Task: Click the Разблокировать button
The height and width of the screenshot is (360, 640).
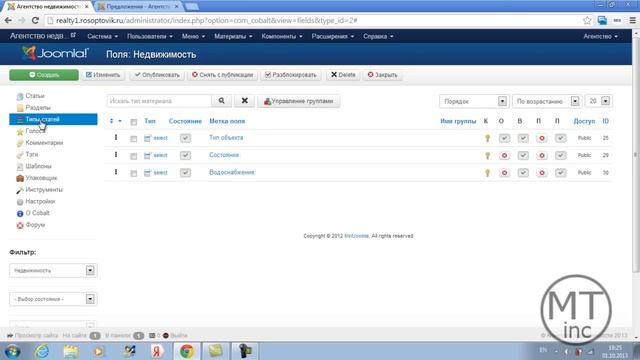Action: (x=291, y=75)
